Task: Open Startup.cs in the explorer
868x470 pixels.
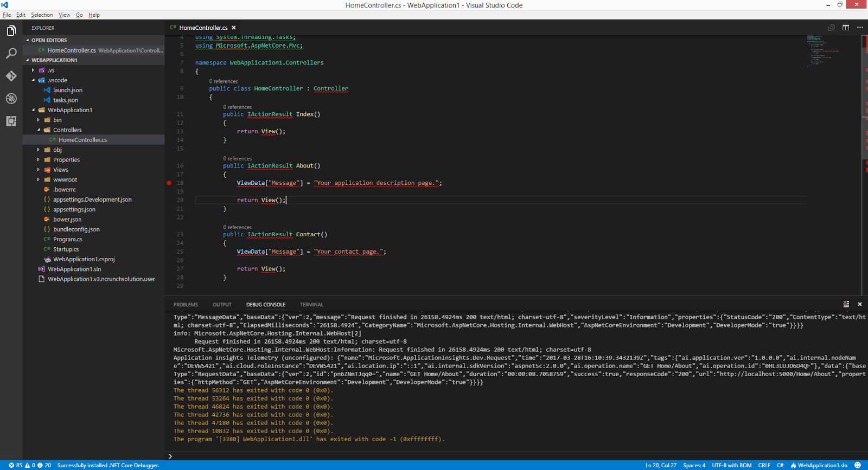Action: click(x=66, y=249)
